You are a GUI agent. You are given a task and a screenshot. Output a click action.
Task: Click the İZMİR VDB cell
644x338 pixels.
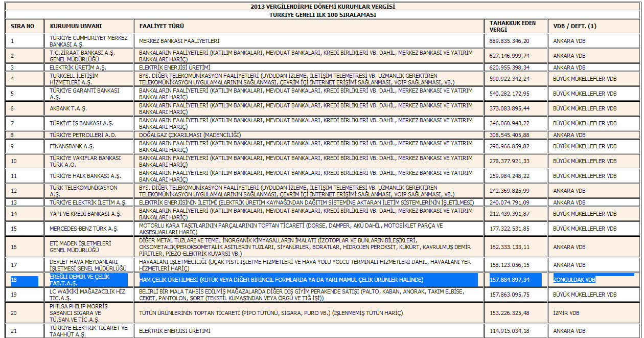(594, 313)
